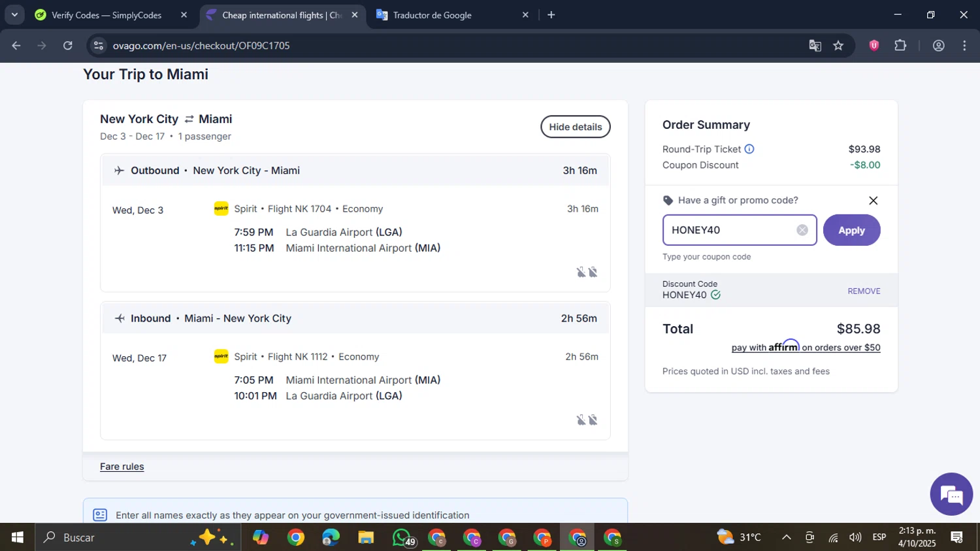This screenshot has width=980, height=551.
Task: Remove the HONEY40 discount code
Action: click(864, 291)
